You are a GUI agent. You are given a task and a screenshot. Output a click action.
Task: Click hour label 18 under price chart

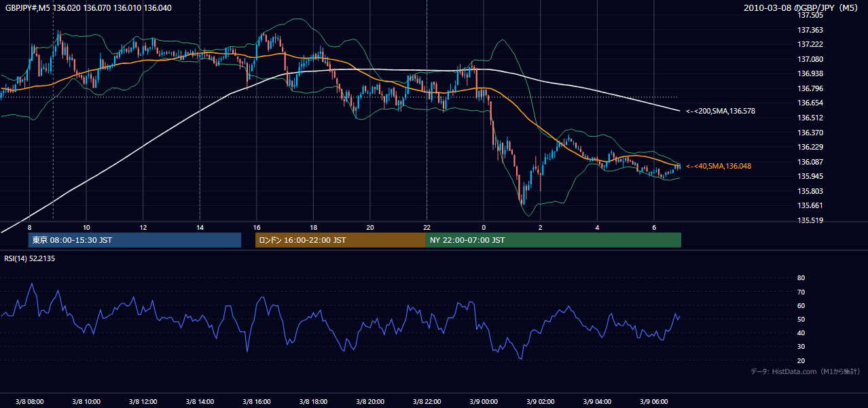pos(313,227)
